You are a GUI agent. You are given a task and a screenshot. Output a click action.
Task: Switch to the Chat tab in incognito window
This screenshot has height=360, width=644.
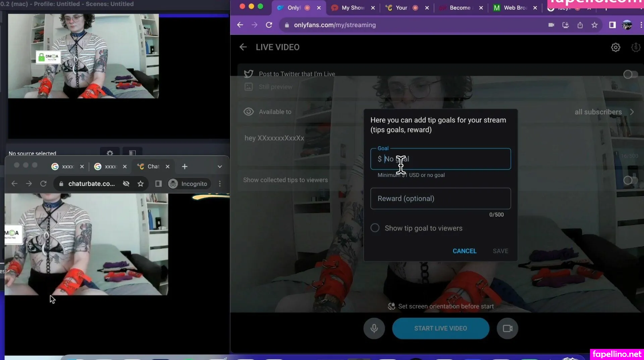pyautogui.click(x=153, y=167)
